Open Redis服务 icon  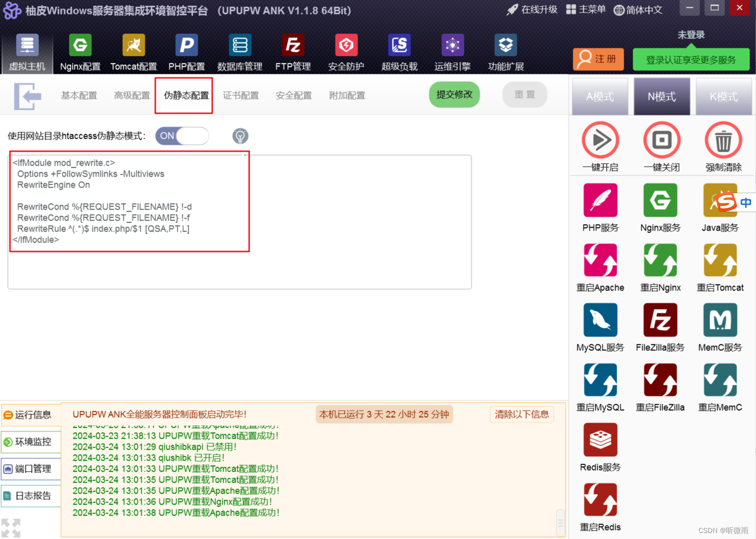pyautogui.click(x=600, y=440)
